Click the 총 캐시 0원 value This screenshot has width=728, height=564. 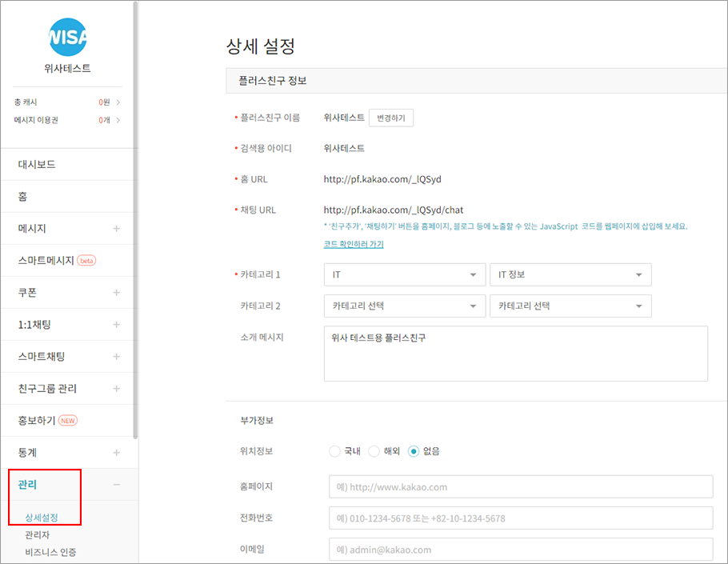[105, 102]
